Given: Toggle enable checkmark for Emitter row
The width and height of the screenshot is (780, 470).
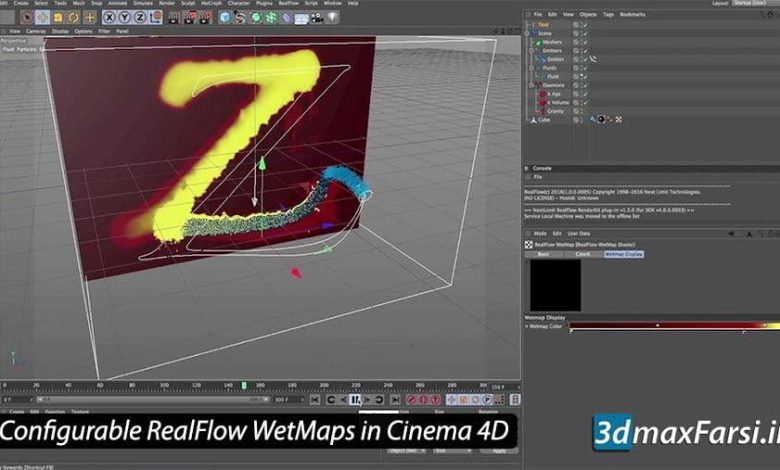Looking at the screenshot, I should point(585,59).
